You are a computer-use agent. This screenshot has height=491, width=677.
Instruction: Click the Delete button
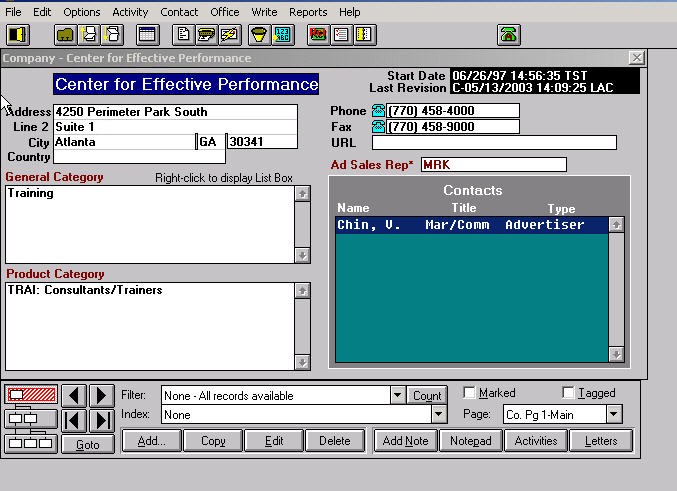coord(335,440)
